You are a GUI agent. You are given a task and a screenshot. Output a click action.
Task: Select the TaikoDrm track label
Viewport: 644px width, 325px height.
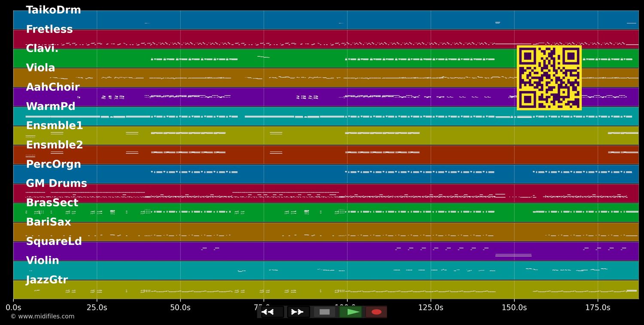(x=54, y=9)
